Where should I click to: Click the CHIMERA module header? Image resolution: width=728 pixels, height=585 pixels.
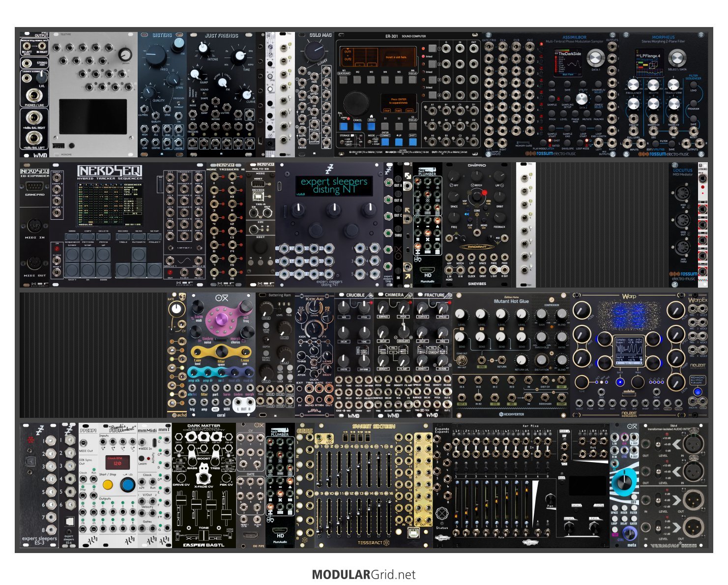pyautogui.click(x=394, y=295)
